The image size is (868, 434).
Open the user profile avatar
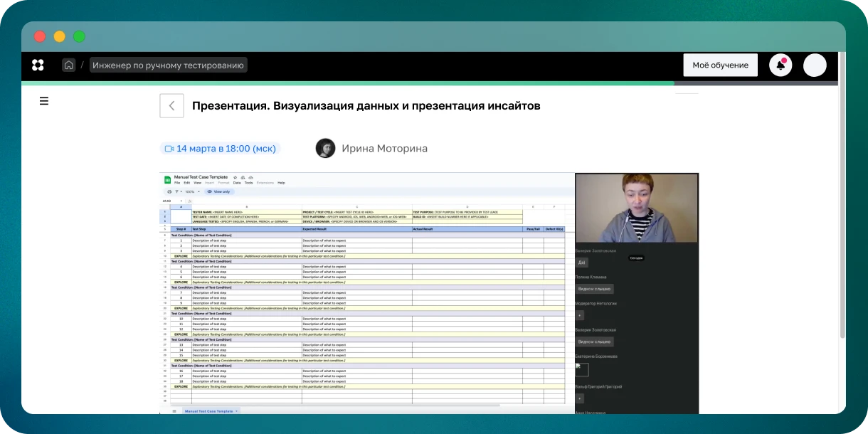coord(815,65)
